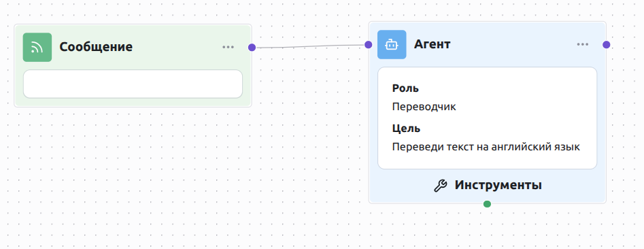The height and width of the screenshot is (249, 644).
Task: Click the Роль label
Action: pos(406,88)
